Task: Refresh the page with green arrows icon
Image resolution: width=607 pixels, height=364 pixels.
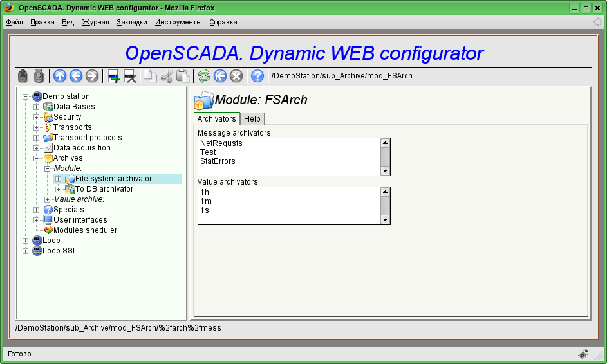Action: (204, 76)
